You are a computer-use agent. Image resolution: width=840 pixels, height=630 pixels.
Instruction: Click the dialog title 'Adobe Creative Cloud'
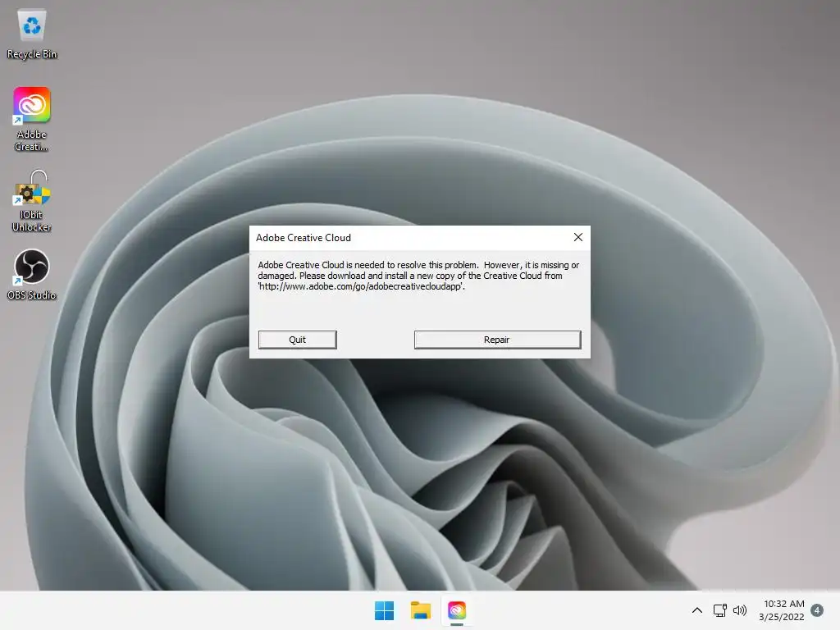pyautogui.click(x=304, y=238)
